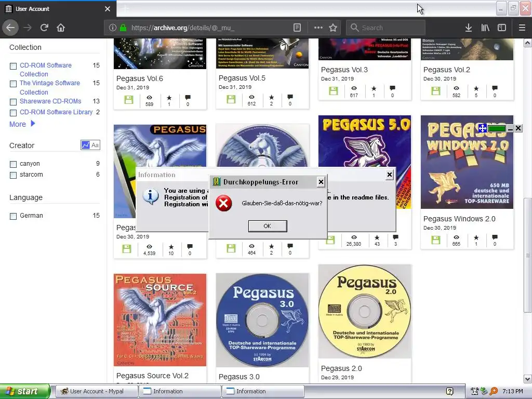Click floppy software icon under Pegasus Vol.5

pos(231,99)
